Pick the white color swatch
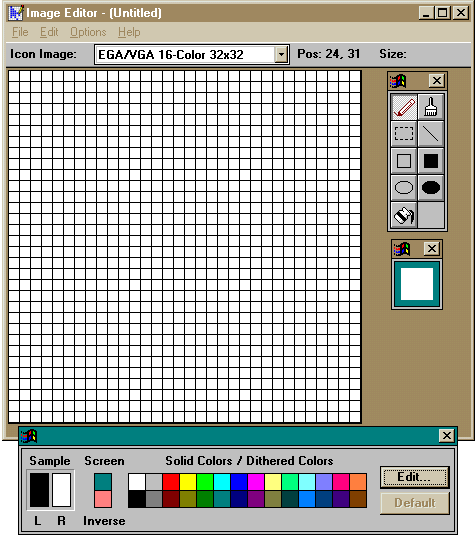This screenshot has width=476, height=545. click(137, 482)
